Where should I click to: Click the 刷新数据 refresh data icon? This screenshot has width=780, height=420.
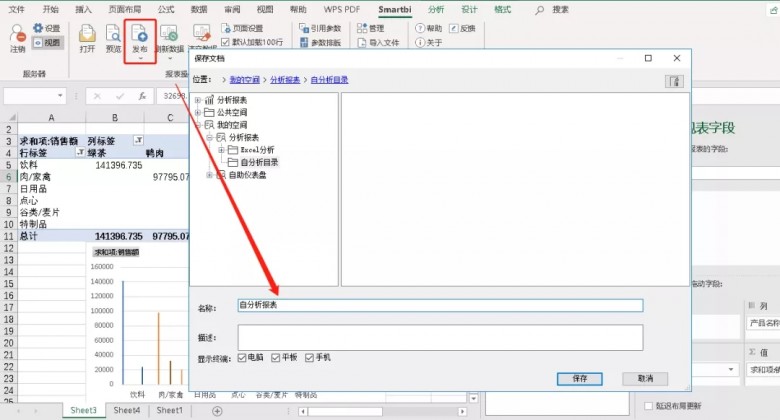coord(169,33)
